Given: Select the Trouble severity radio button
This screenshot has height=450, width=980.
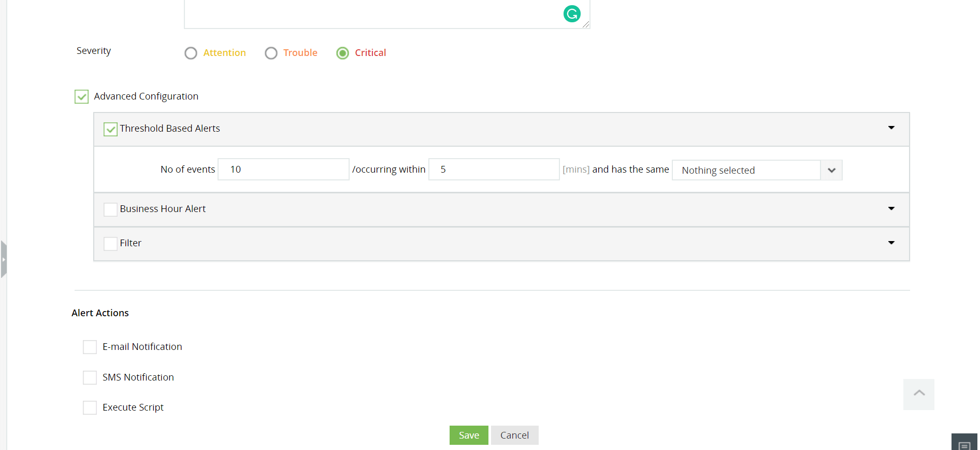Looking at the screenshot, I should click(271, 53).
